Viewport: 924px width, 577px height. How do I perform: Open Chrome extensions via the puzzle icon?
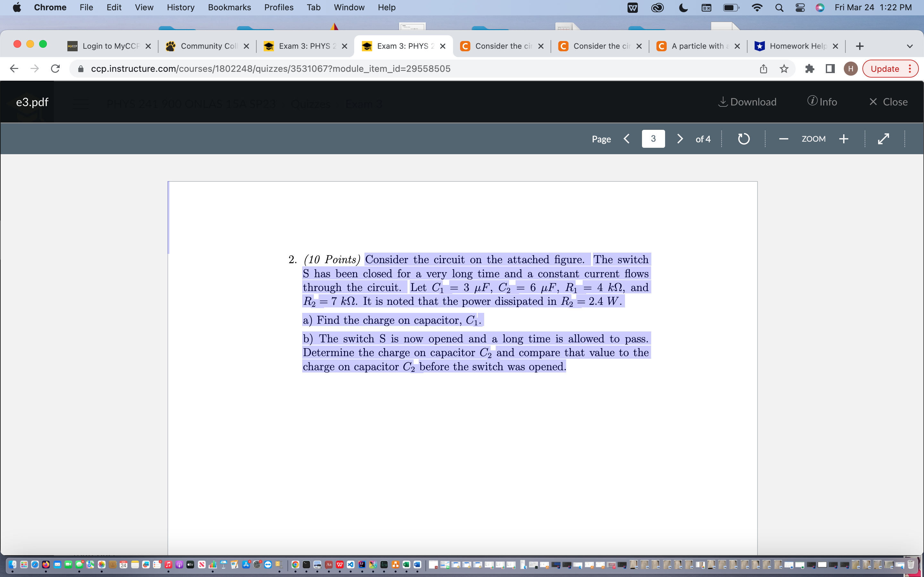(809, 69)
